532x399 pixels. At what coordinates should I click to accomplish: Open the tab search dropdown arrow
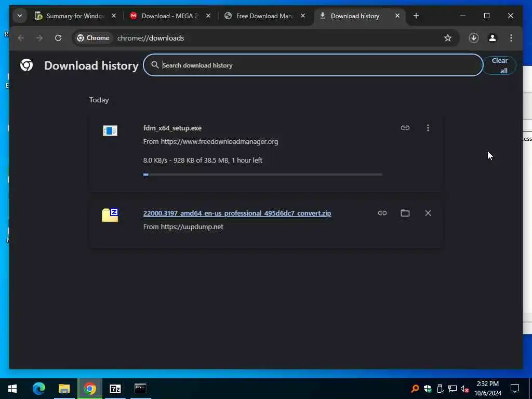coord(20,16)
